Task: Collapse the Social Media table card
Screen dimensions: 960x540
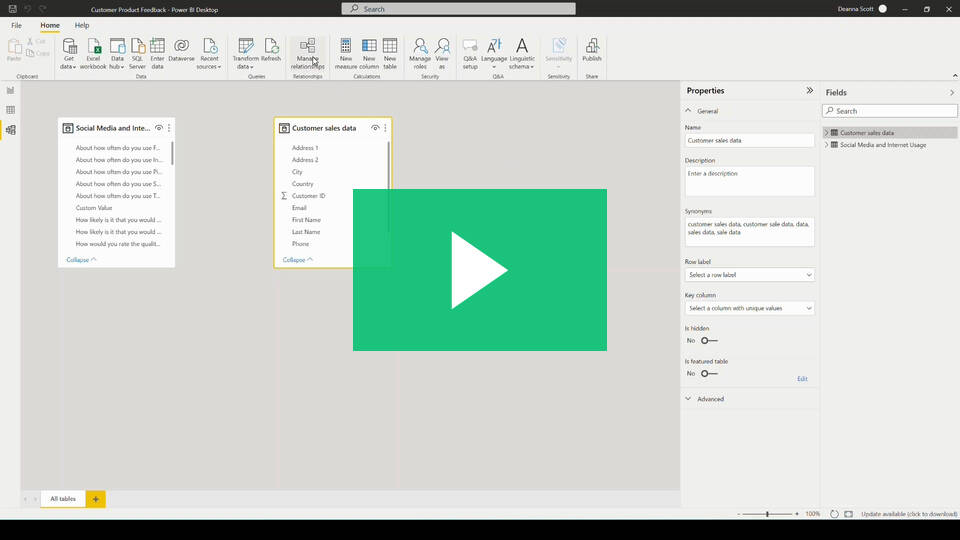Action: [81, 260]
